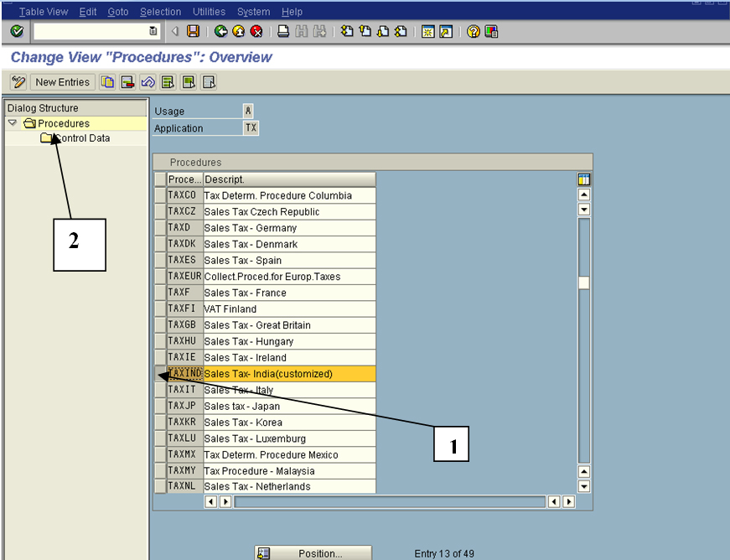730x560 pixels.
Task: Click the Copy As icon
Action: click(x=107, y=82)
